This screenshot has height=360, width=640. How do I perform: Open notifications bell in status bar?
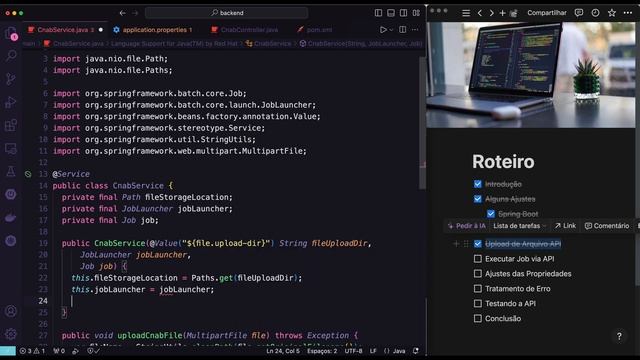point(416,351)
